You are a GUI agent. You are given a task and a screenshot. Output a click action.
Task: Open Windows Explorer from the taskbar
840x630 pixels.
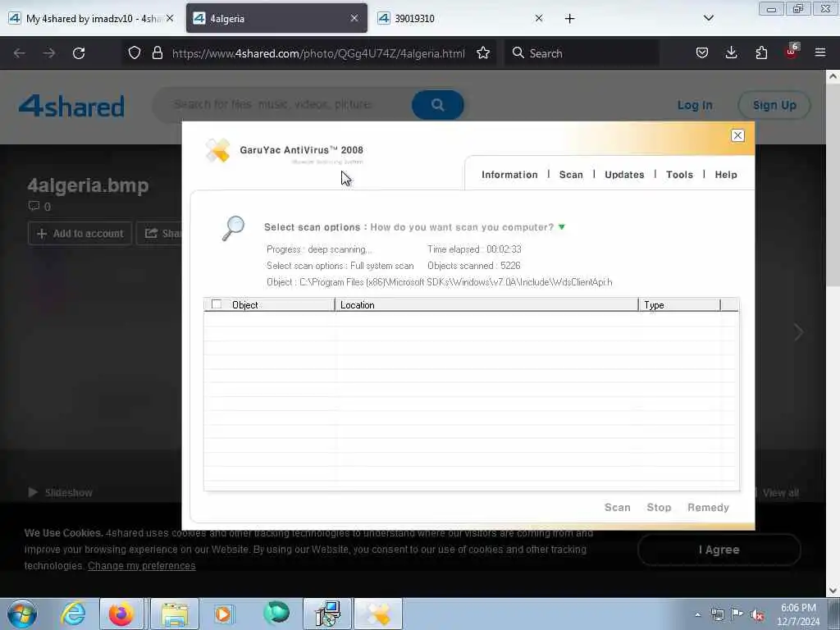175,614
